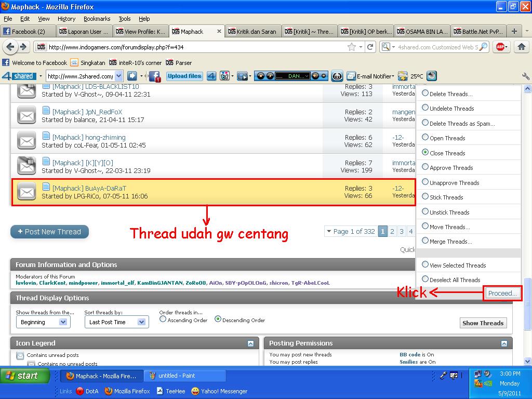Bookmark page with the star icon
This screenshot has height=399, width=532.
352,47
